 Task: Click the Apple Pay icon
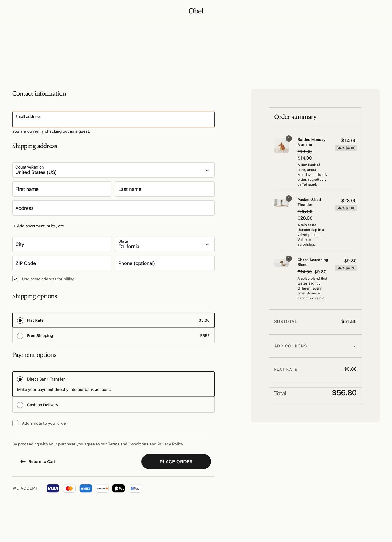pos(119,488)
